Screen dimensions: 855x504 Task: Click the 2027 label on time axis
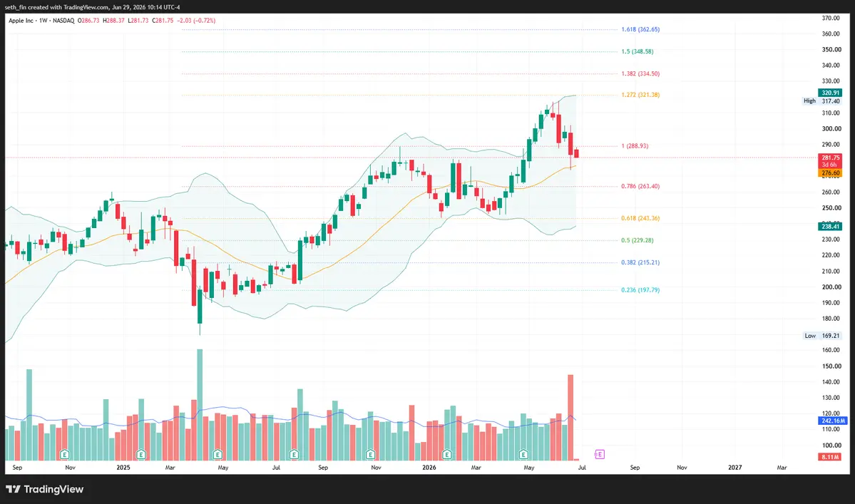tap(735, 468)
